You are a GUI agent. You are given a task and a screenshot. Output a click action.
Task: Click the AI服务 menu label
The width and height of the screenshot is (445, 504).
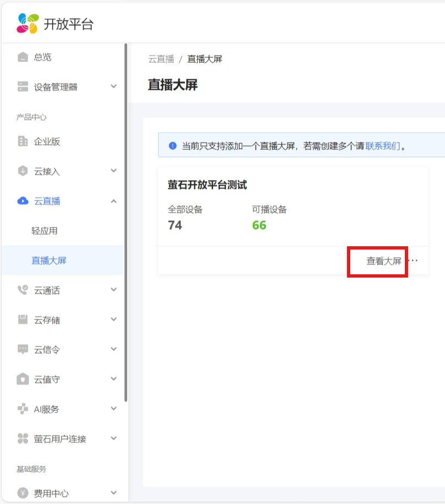coord(46,409)
